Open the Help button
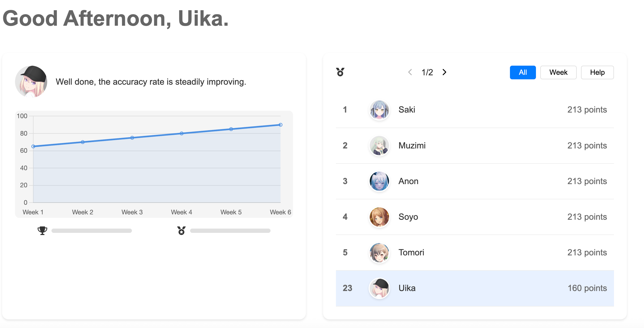This screenshot has height=328, width=644. 597,72
